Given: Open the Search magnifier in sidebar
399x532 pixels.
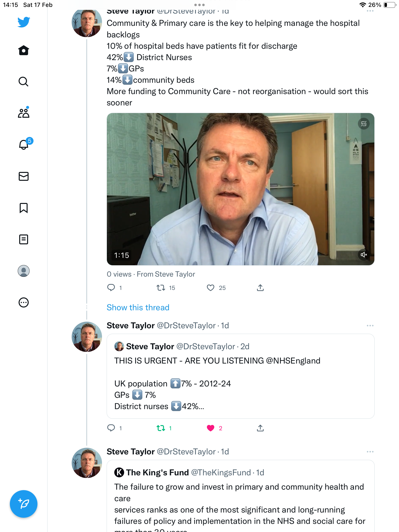Looking at the screenshot, I should tap(24, 82).
